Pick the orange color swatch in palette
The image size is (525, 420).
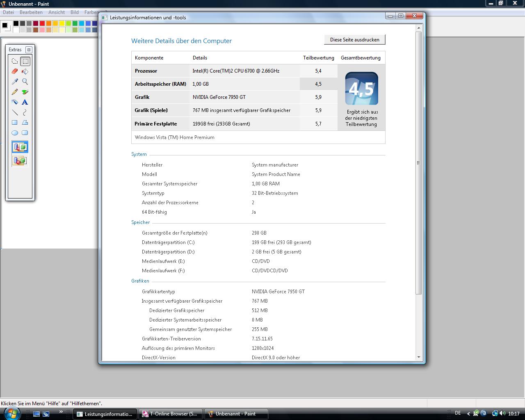(x=49, y=23)
